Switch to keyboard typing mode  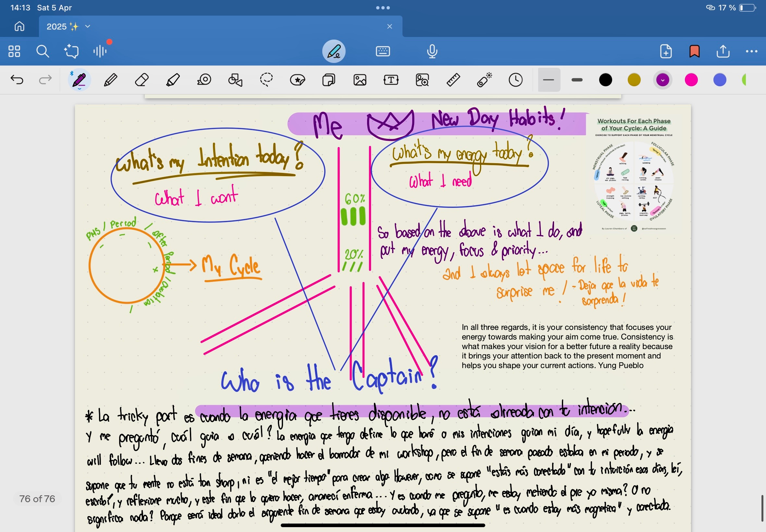tap(382, 51)
